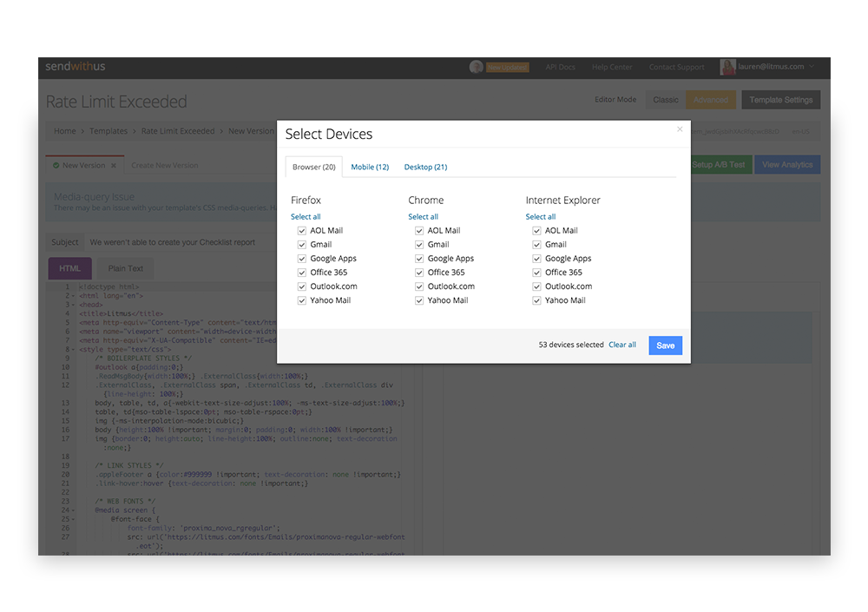Viewport: 868px width, 612px height.
Task: Close the Select Devices dialog
Action: point(680,129)
